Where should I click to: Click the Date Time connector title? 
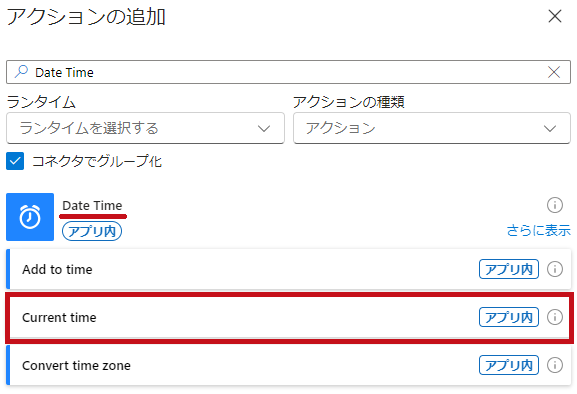(x=92, y=206)
